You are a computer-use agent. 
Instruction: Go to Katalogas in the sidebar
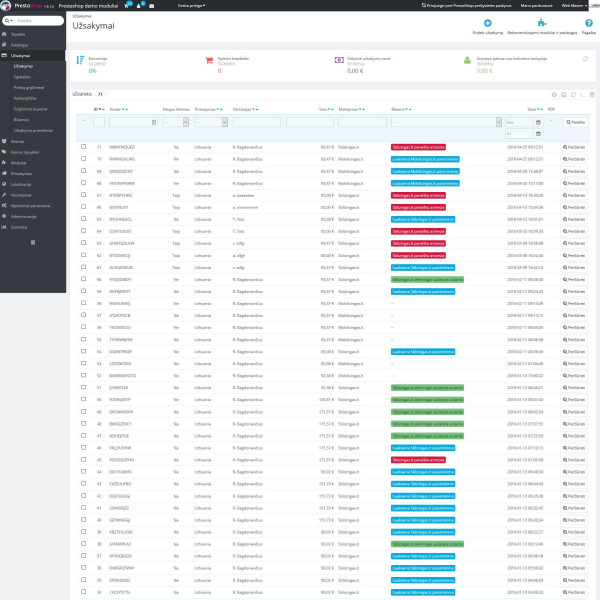[x=20, y=46]
